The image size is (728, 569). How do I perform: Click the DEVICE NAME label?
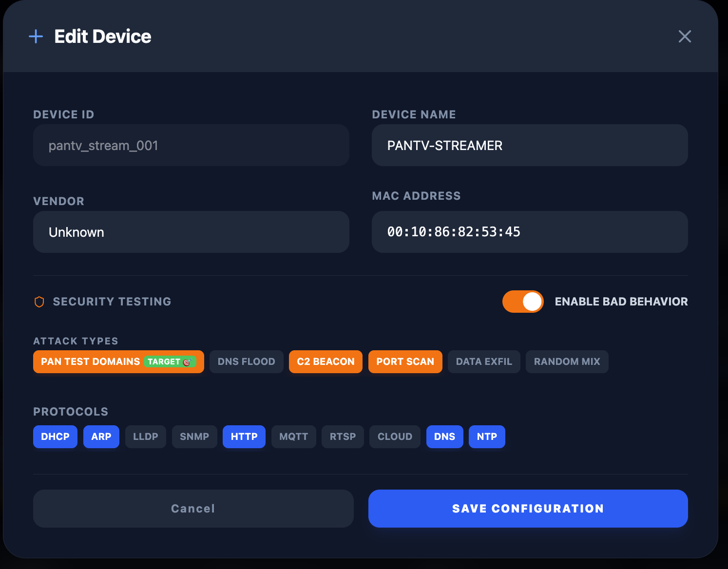[x=414, y=114]
